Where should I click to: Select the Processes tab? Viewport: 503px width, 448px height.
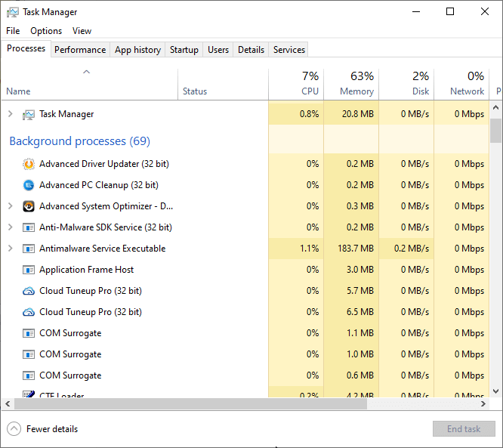pyautogui.click(x=26, y=48)
